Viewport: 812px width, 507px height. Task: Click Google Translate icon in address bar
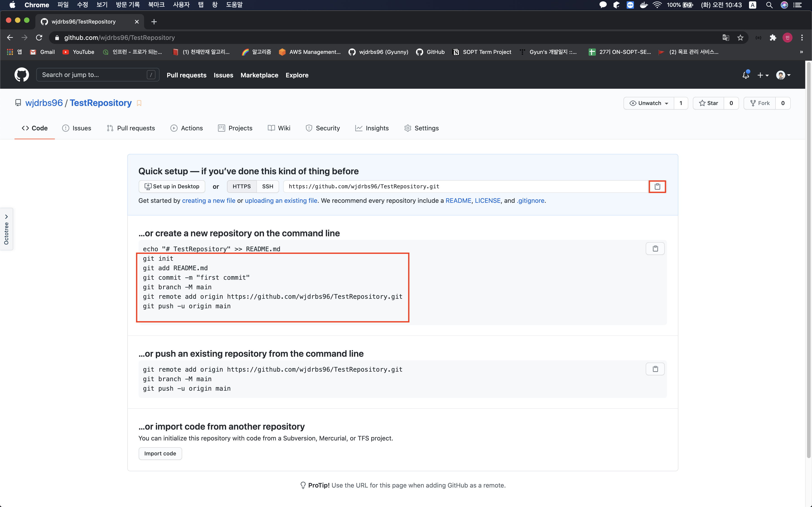pos(725,38)
